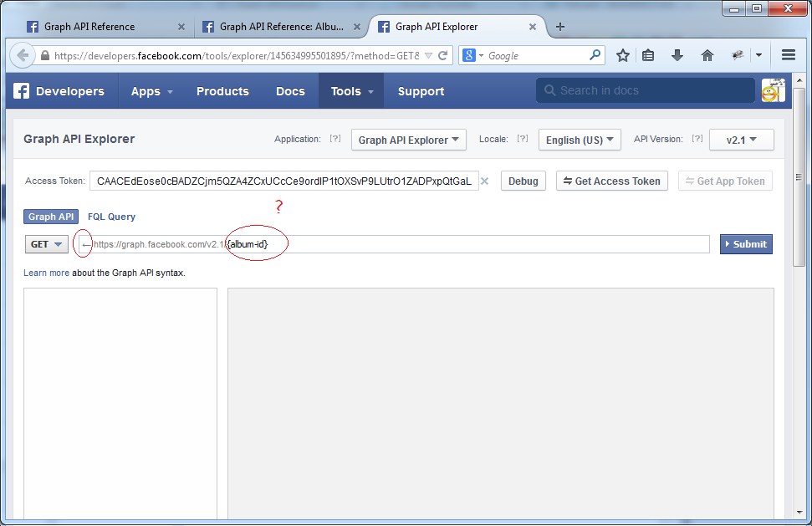The width and height of the screenshot is (812, 526).
Task: Close the Graph API Explorer tab
Action: [x=533, y=27]
